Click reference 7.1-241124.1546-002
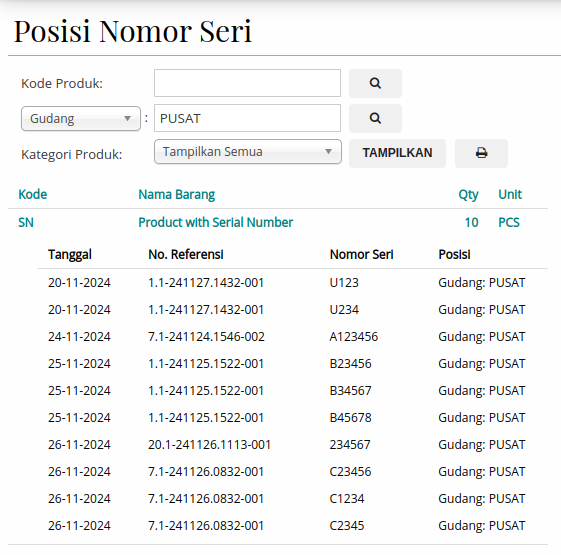Screen dimensions: 561x555 tap(206, 337)
